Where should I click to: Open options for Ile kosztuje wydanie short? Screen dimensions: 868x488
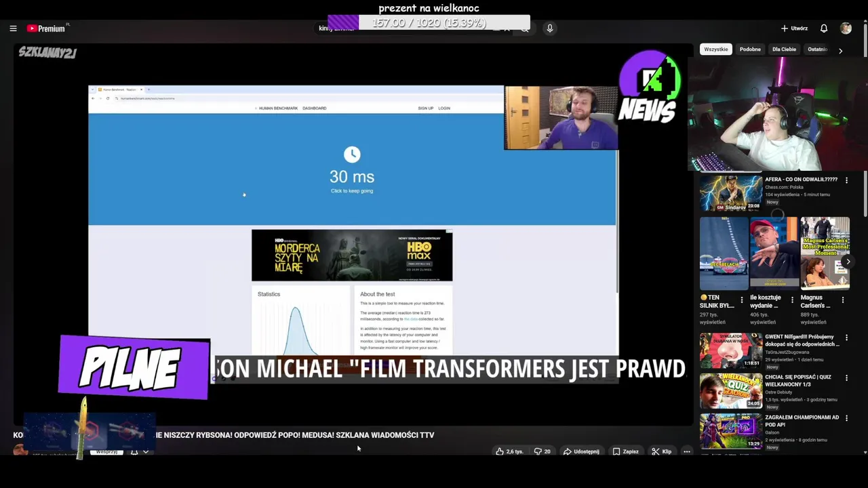(x=792, y=300)
